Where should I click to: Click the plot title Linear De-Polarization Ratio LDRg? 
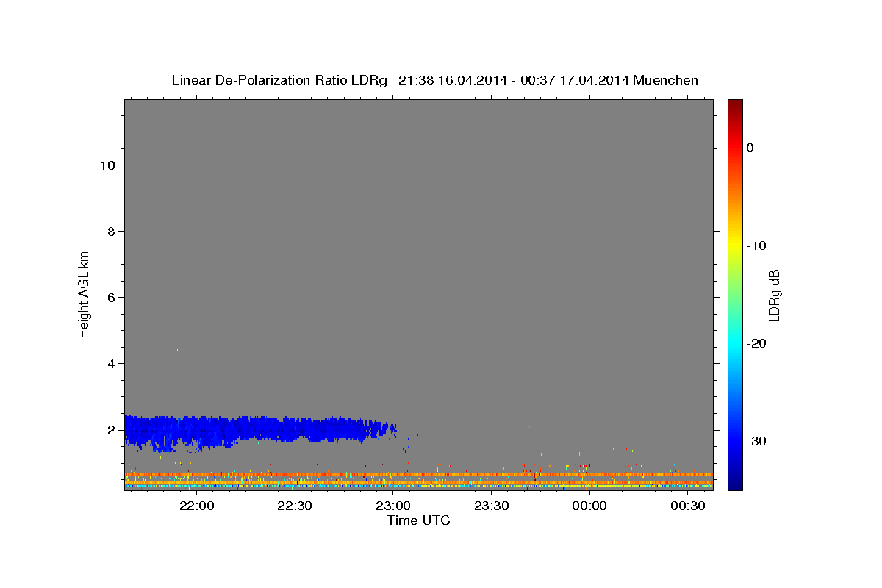point(279,80)
